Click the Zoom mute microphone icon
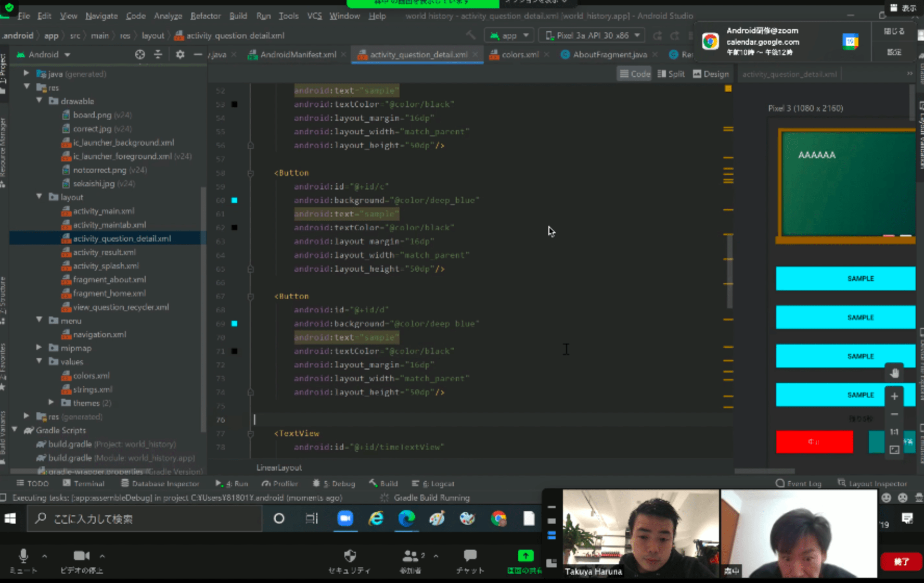Viewport: 924px width, 583px height. pyautogui.click(x=23, y=556)
